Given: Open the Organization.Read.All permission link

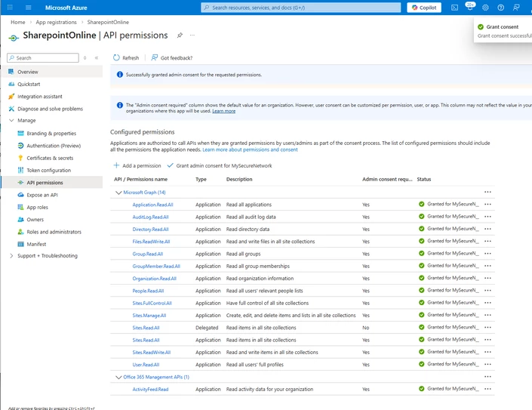Looking at the screenshot, I should coord(155,279).
